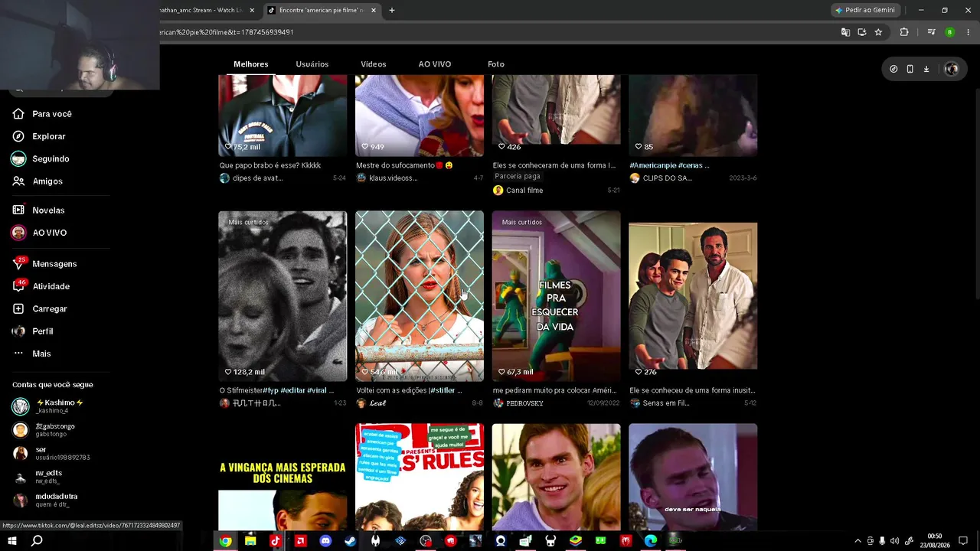Open Canal filme author profile
The height and width of the screenshot is (551, 980).
pos(518,191)
